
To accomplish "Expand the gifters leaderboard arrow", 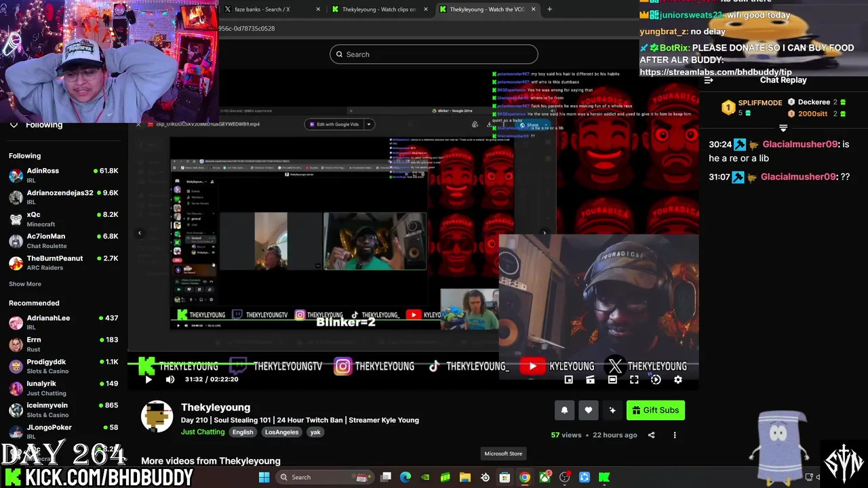I will tap(783, 127).
